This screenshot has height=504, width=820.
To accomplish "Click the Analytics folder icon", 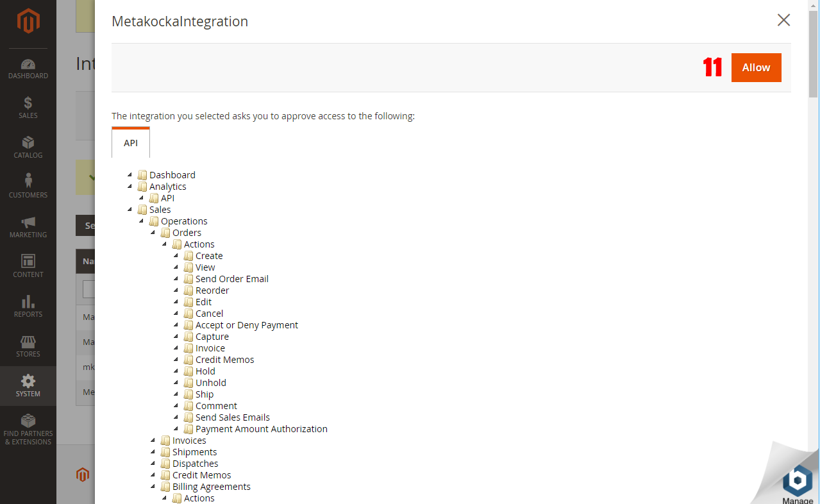I will (x=142, y=187).
